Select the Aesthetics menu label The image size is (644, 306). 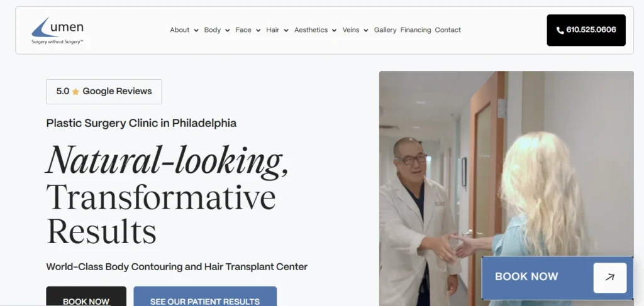[311, 30]
